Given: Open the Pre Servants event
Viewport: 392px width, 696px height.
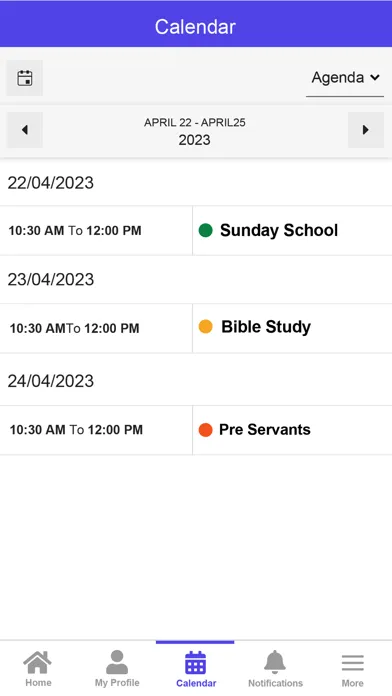Looking at the screenshot, I should point(265,430).
